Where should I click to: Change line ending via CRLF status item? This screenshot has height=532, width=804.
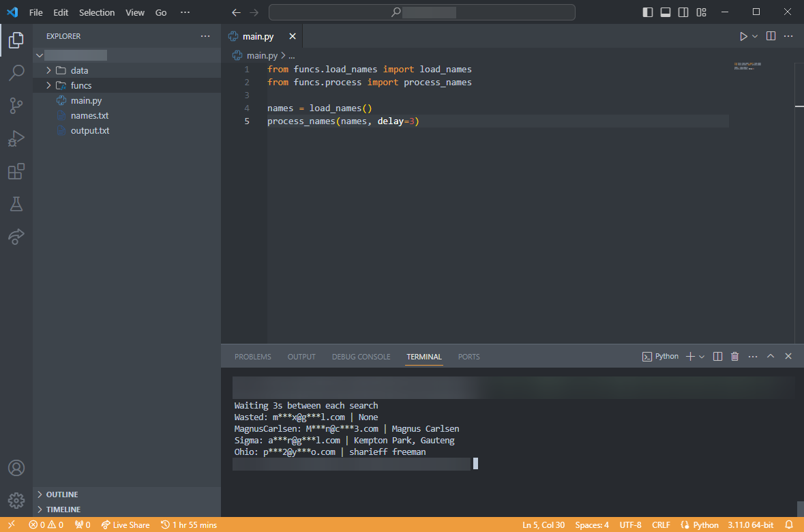point(661,524)
